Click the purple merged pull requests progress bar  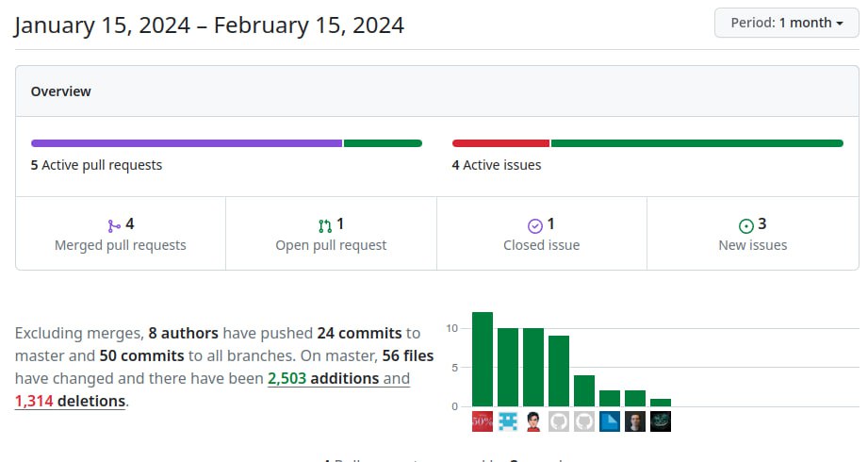186,143
